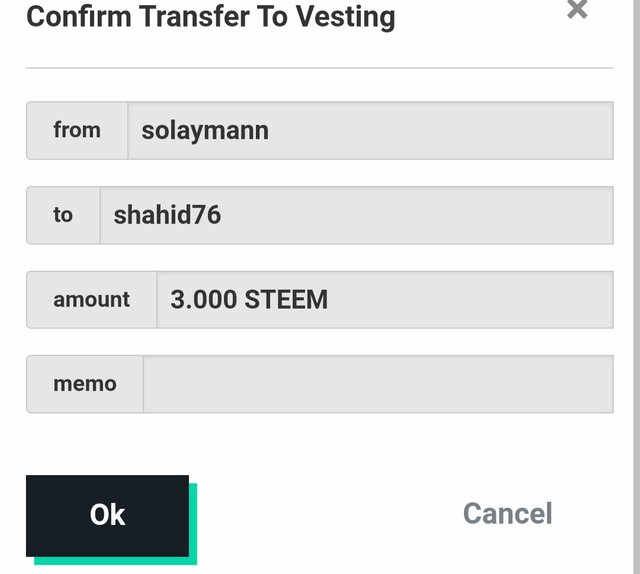Click the divider line below the title

(x=320, y=68)
